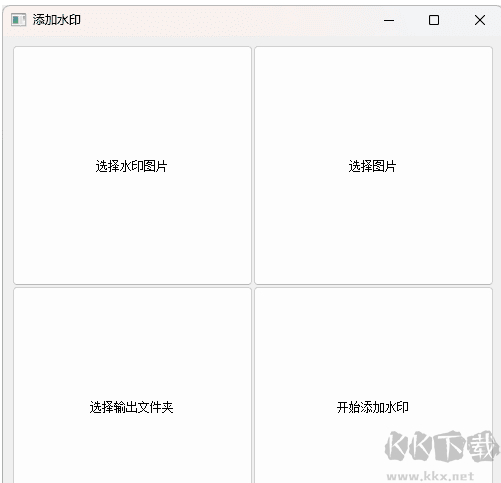
Task: Click the 添加水印 window app icon
Action: click(18, 20)
